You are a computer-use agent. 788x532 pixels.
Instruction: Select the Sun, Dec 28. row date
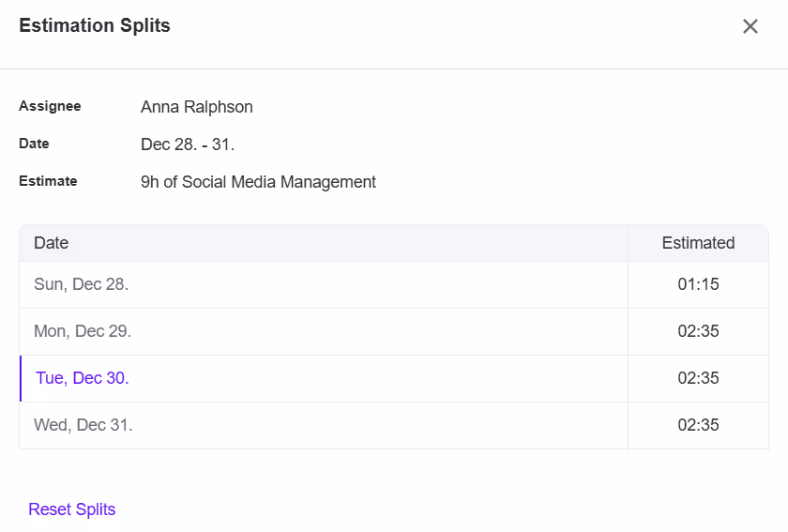[81, 284]
